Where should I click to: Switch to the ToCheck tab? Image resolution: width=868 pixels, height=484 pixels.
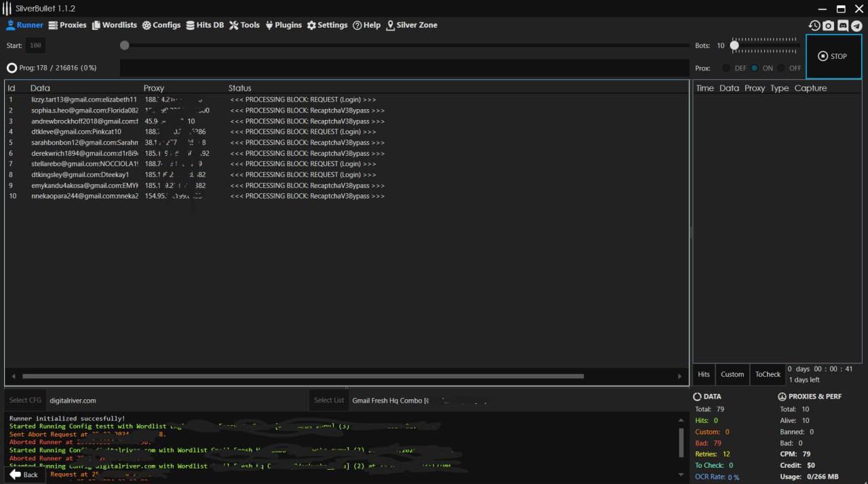pos(768,374)
